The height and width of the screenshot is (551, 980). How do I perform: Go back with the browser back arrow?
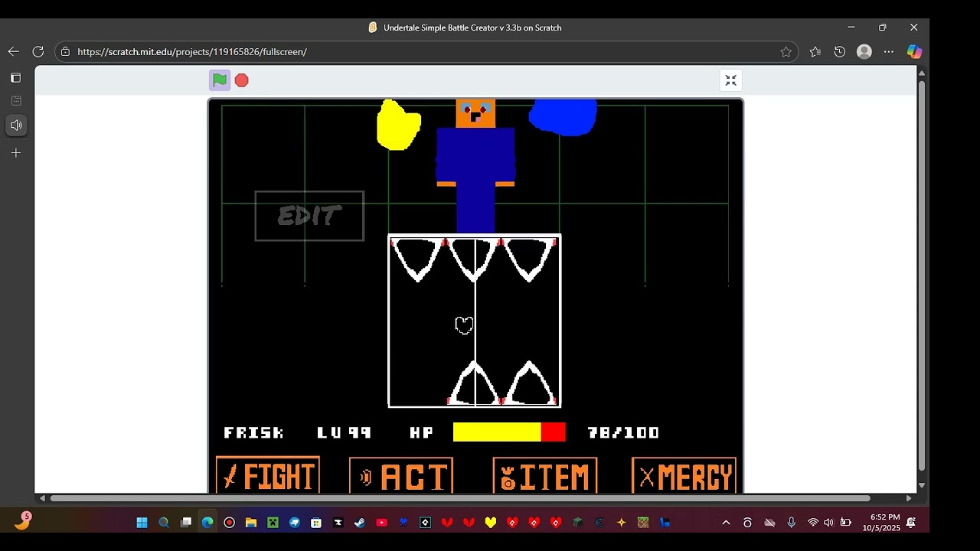13,51
